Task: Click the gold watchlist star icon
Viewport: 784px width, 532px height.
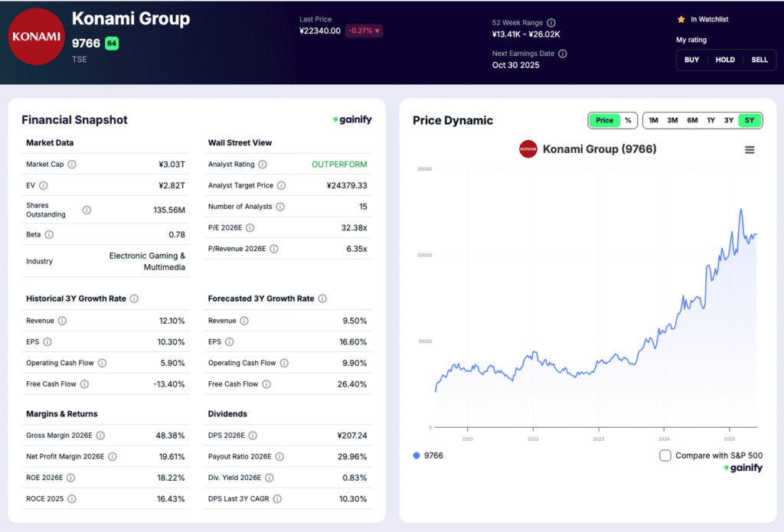Action: click(x=681, y=19)
